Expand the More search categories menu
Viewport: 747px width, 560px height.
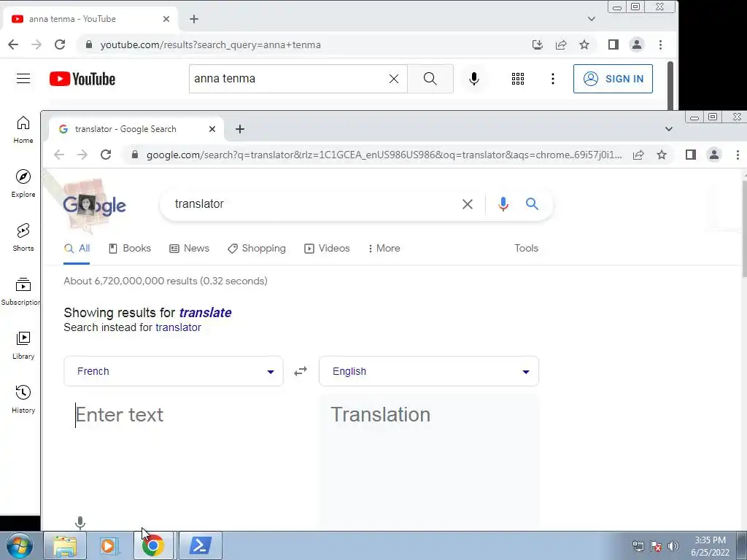coord(384,249)
